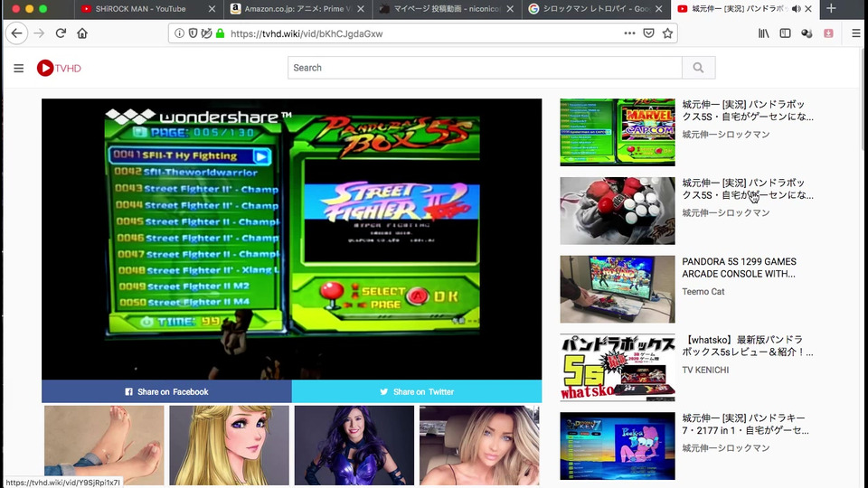Open パンドラキー7 2177 in 1 thumbnail

click(618, 446)
